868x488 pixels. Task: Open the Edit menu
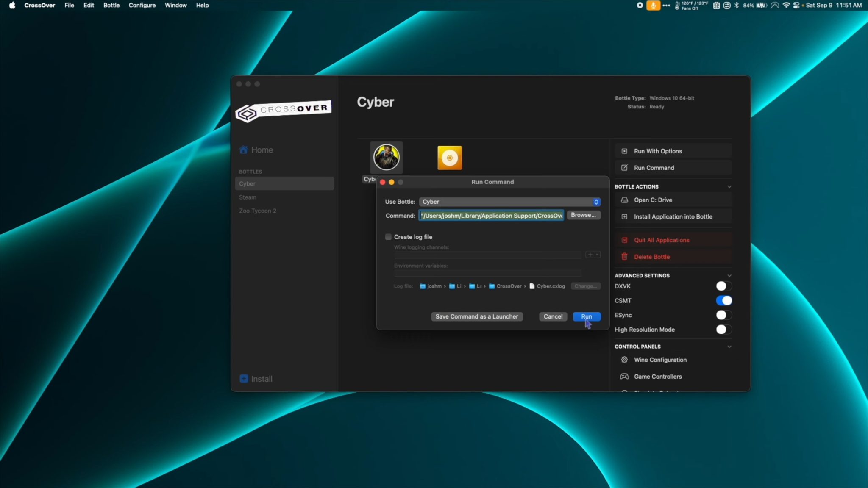coord(89,5)
